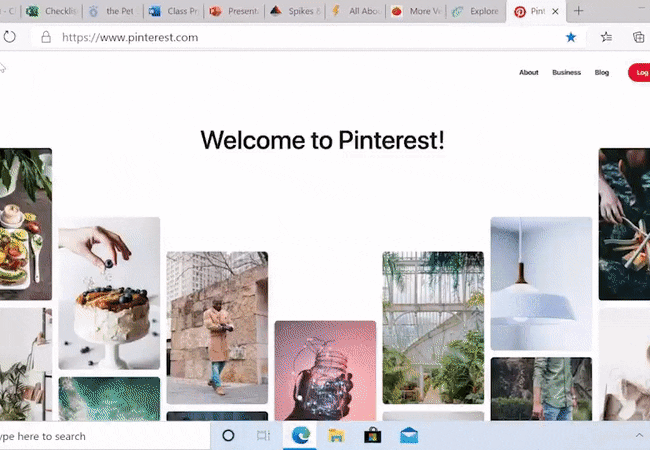Switch to the Explore tab
The width and height of the screenshot is (650, 450).
[476, 11]
